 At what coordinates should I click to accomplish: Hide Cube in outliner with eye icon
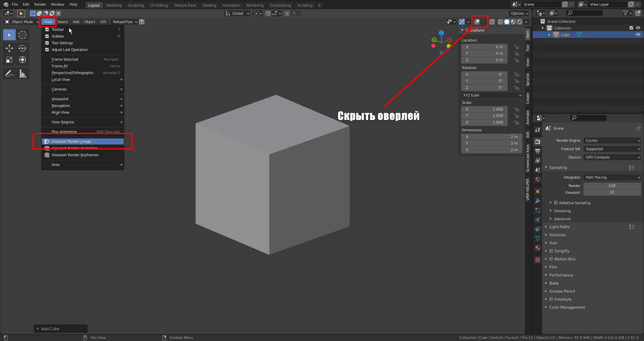pyautogui.click(x=638, y=34)
